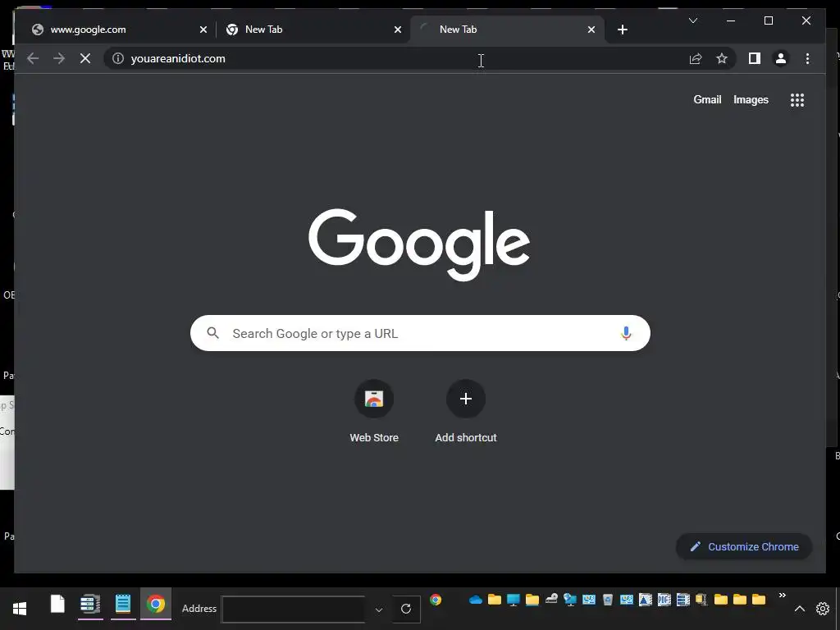Open the PDF file taskbar shortcut
This screenshot has width=840, height=630.
pos(664,600)
